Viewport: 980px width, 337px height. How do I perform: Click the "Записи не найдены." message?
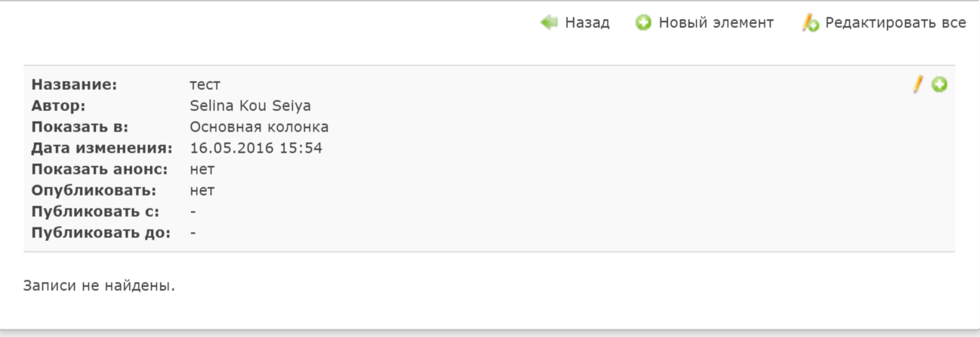99,286
